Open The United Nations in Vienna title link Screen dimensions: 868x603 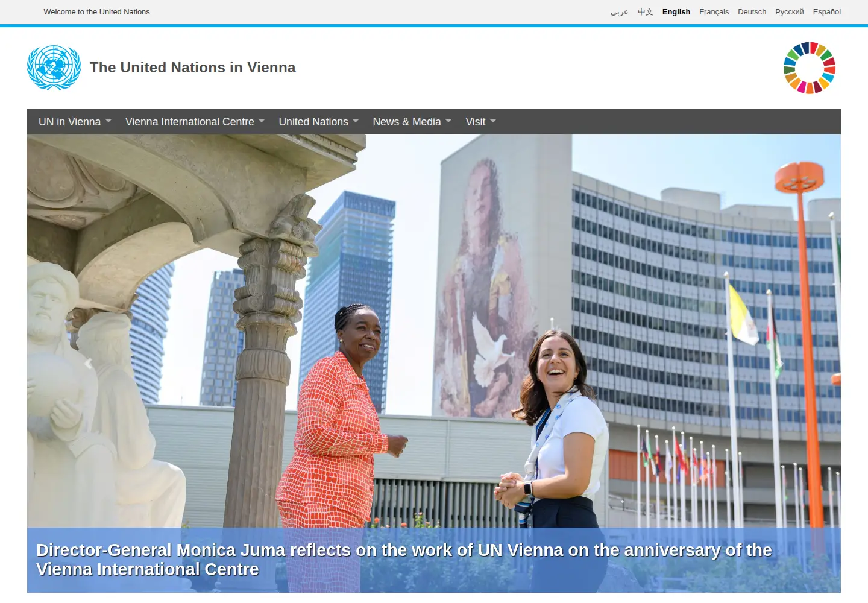(193, 68)
